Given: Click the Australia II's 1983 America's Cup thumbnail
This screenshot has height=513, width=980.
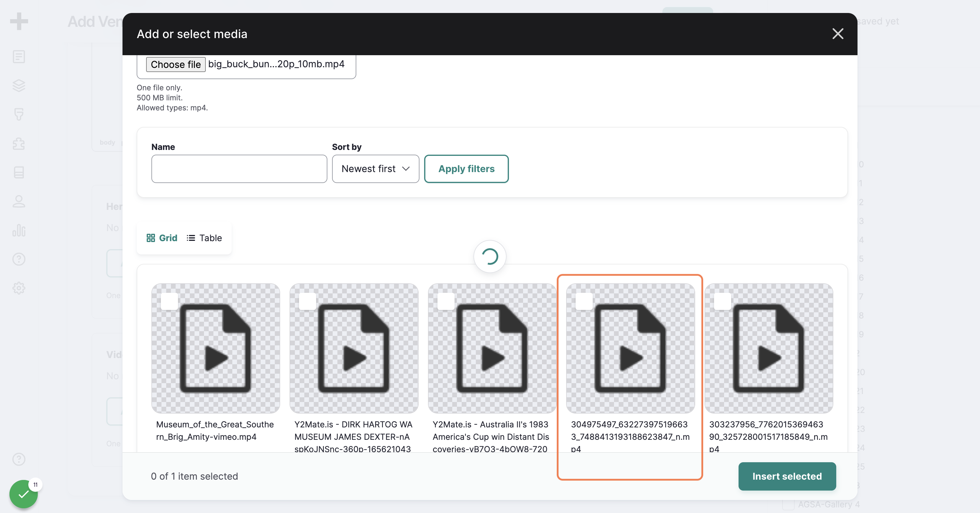Looking at the screenshot, I should point(492,348).
